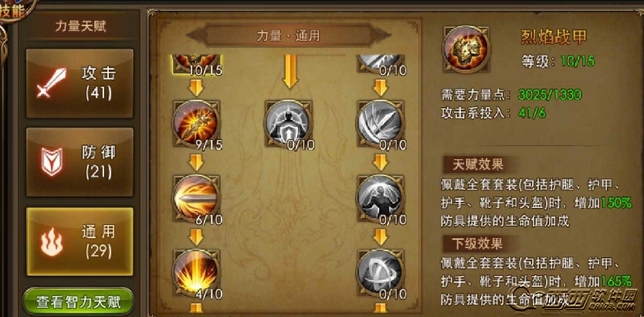The width and height of the screenshot is (644, 317).
Task: Select the fire burst talent at 4/10
Action: [x=196, y=273]
